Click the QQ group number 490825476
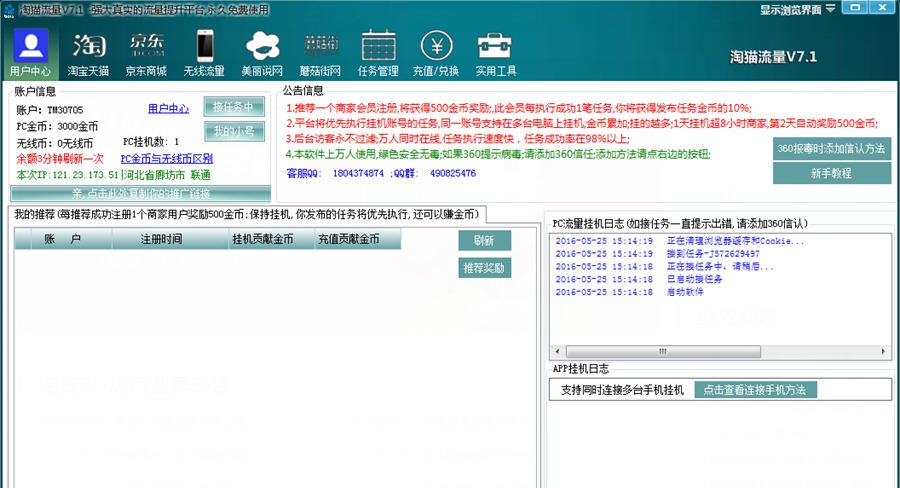 (x=453, y=173)
